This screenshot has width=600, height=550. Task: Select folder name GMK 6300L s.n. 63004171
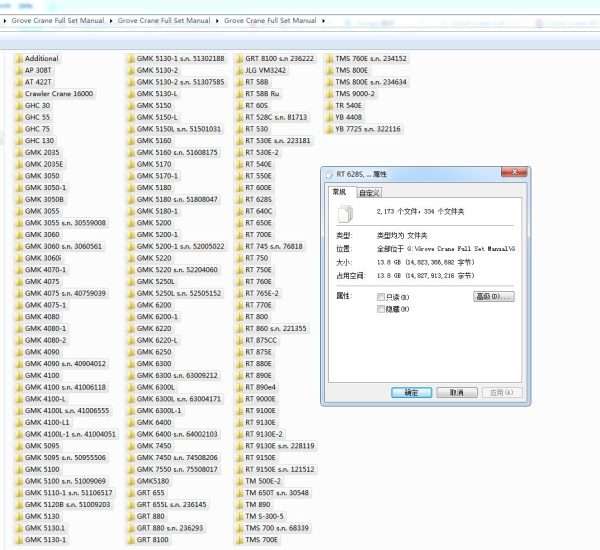(x=179, y=399)
